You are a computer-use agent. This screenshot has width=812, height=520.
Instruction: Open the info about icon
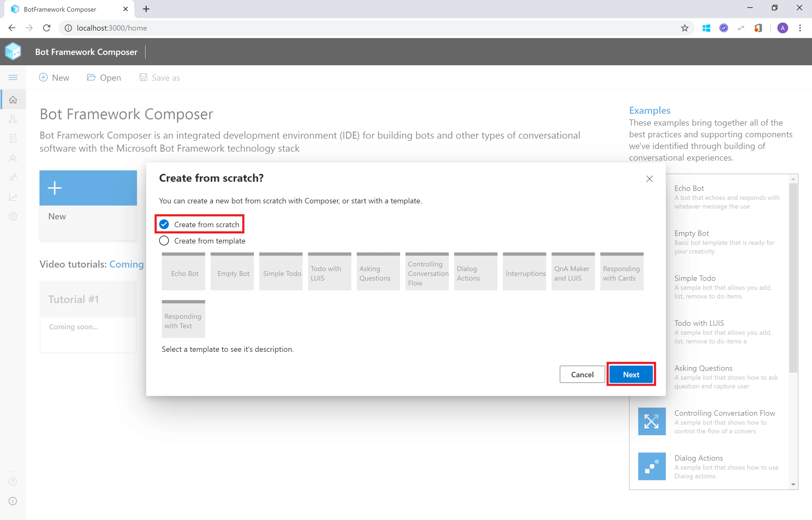13,501
